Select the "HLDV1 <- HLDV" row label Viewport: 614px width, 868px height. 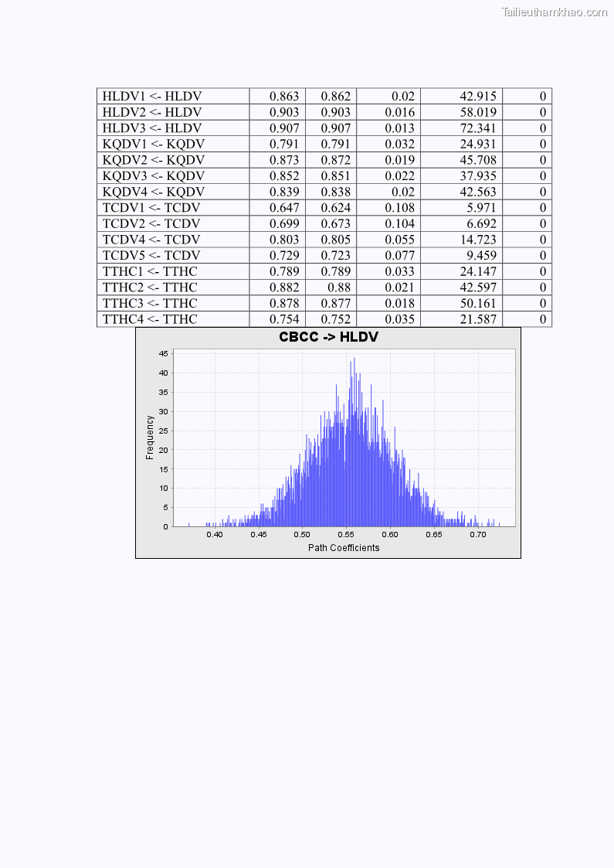pyautogui.click(x=152, y=96)
